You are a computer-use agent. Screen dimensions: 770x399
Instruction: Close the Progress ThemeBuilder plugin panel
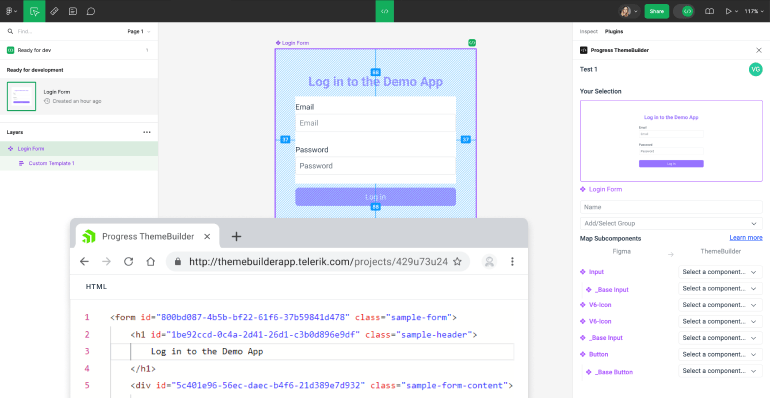759,50
